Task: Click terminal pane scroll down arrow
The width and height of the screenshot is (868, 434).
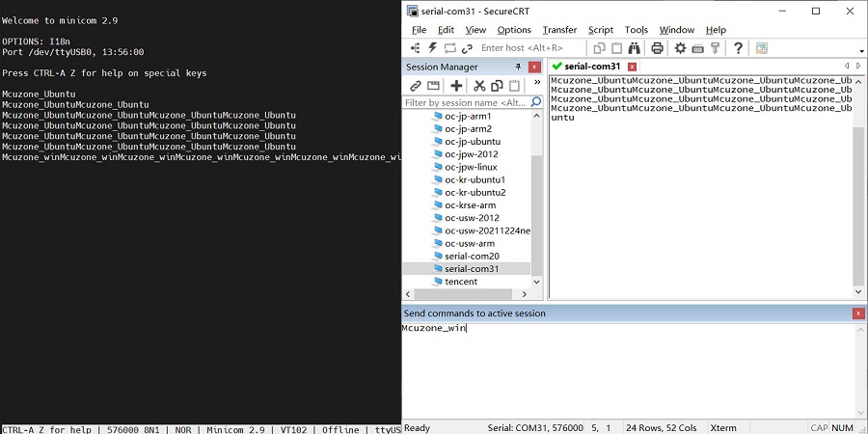Action: (x=858, y=291)
